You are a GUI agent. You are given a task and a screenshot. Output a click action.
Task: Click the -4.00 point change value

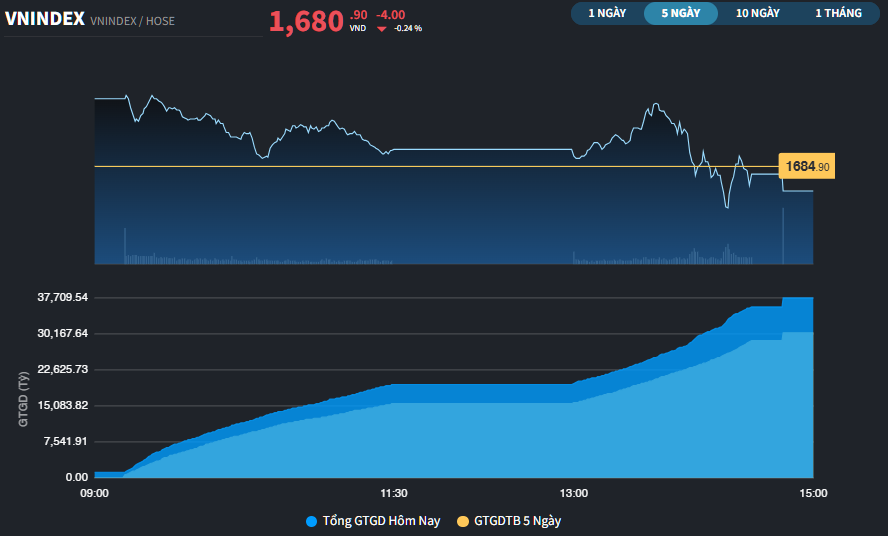[390, 14]
